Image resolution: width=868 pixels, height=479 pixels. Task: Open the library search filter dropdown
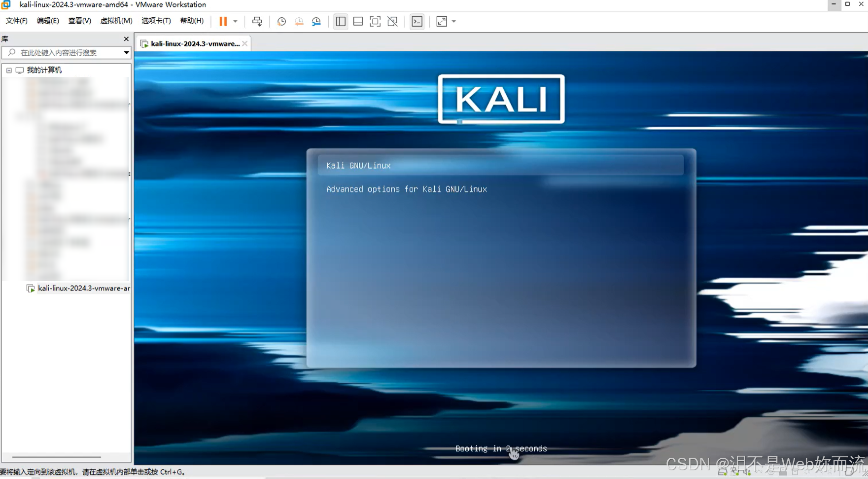point(126,52)
